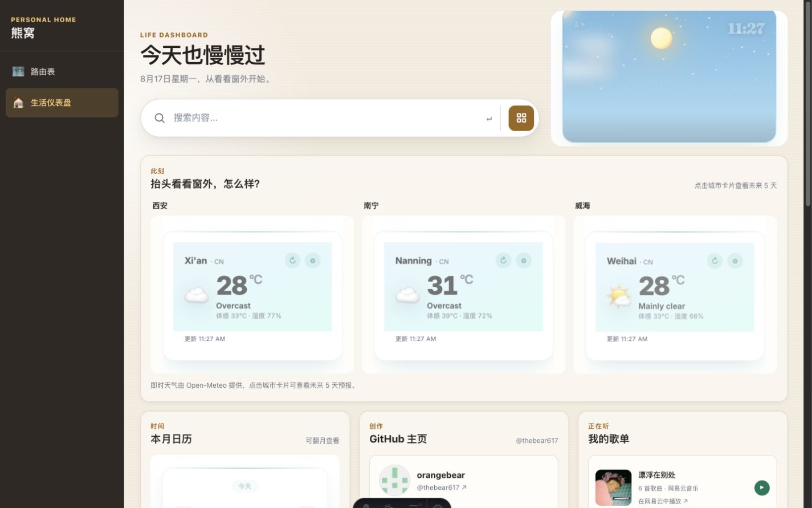Open the brown grid button beside search

click(521, 118)
